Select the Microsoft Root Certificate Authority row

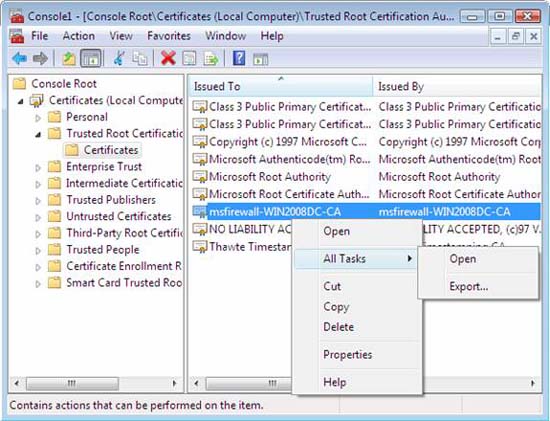coord(367,194)
